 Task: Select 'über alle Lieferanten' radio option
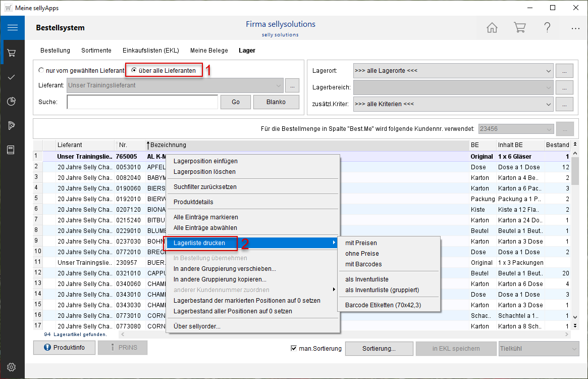(134, 71)
